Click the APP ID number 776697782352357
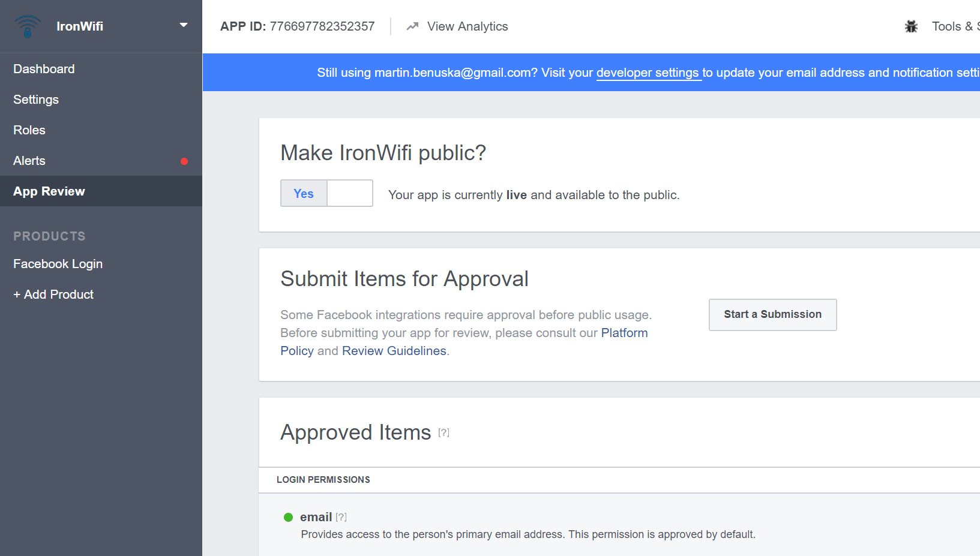The height and width of the screenshot is (556, 980). [x=322, y=26]
